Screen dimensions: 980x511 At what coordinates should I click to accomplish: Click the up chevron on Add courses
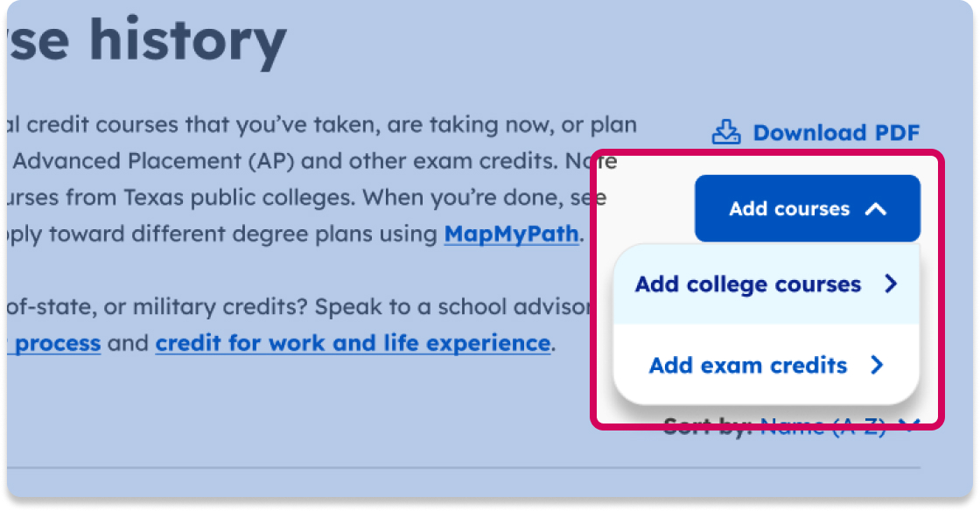[876, 209]
